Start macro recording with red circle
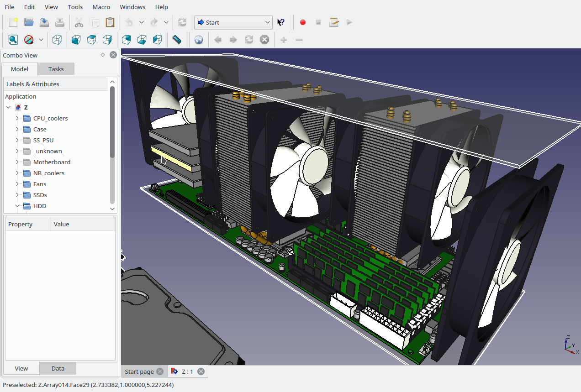 (302, 22)
